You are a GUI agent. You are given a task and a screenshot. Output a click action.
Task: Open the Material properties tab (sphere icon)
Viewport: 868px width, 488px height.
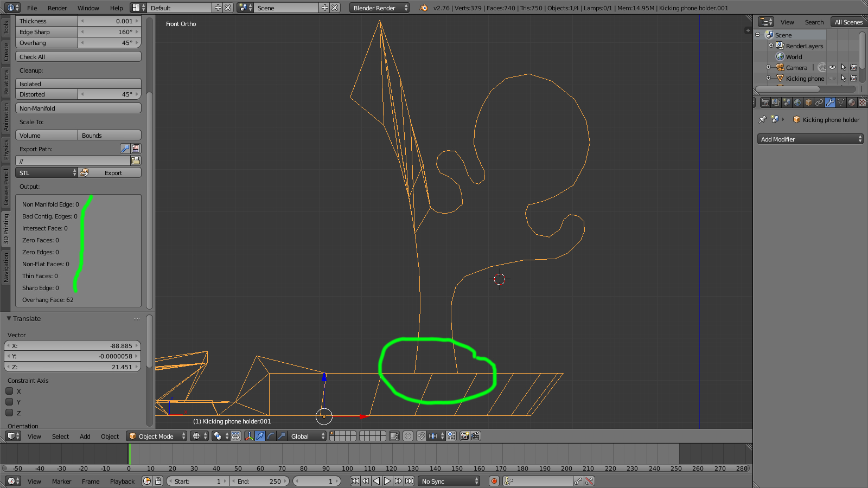point(852,102)
